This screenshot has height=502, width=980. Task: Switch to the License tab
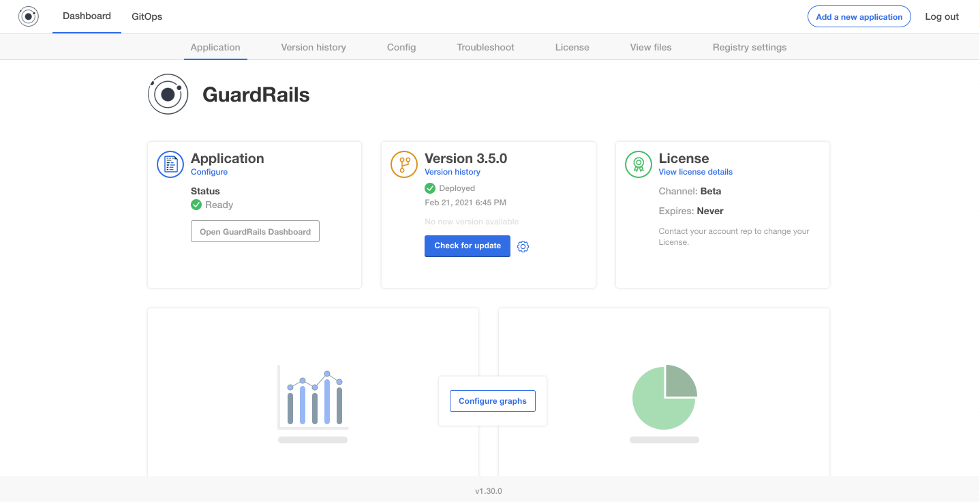coord(572,47)
